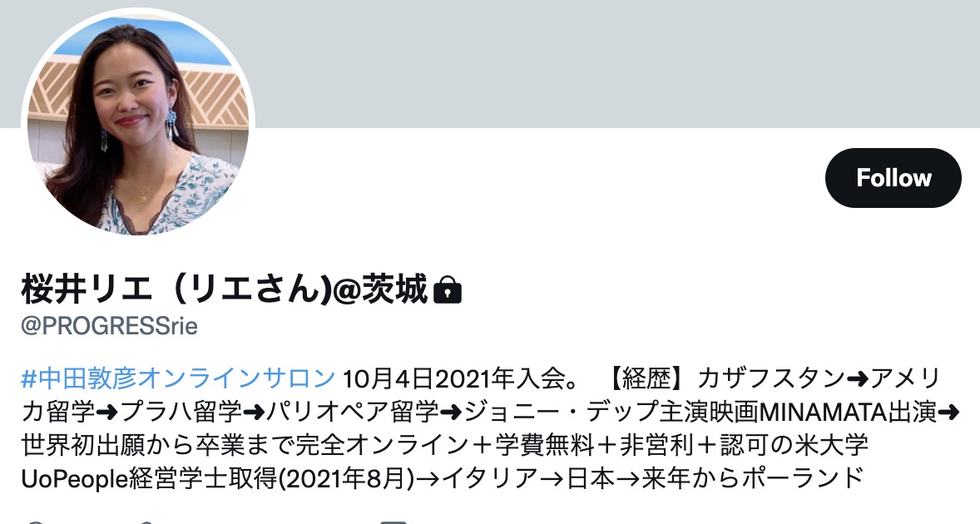
Task: Click the arrow emoji after プラハ留学
Action: pyautogui.click(x=255, y=413)
